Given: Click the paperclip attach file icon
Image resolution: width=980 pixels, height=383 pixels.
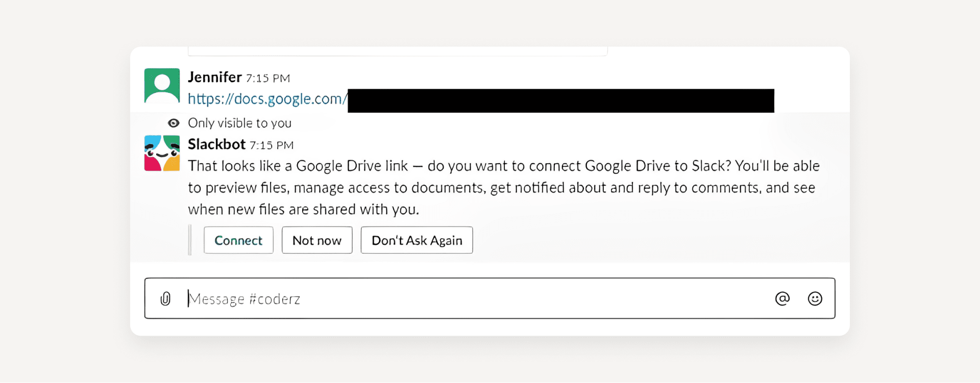Looking at the screenshot, I should tap(165, 299).
